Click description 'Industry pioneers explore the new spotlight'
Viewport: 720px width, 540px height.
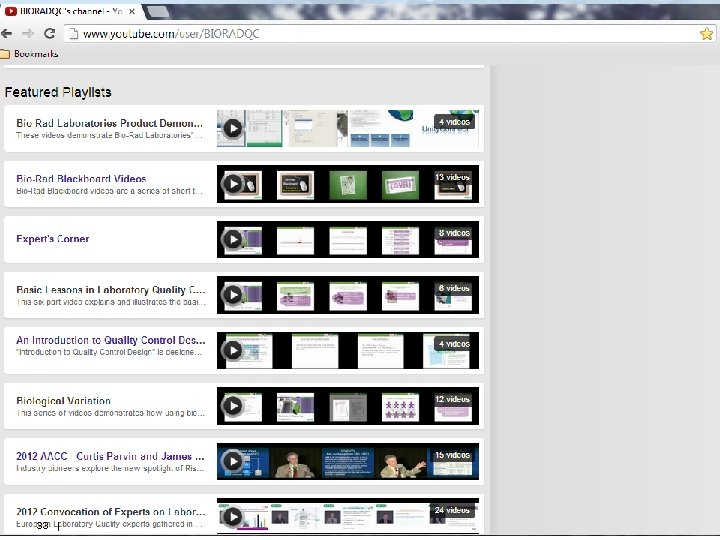pyautogui.click(x=110, y=468)
